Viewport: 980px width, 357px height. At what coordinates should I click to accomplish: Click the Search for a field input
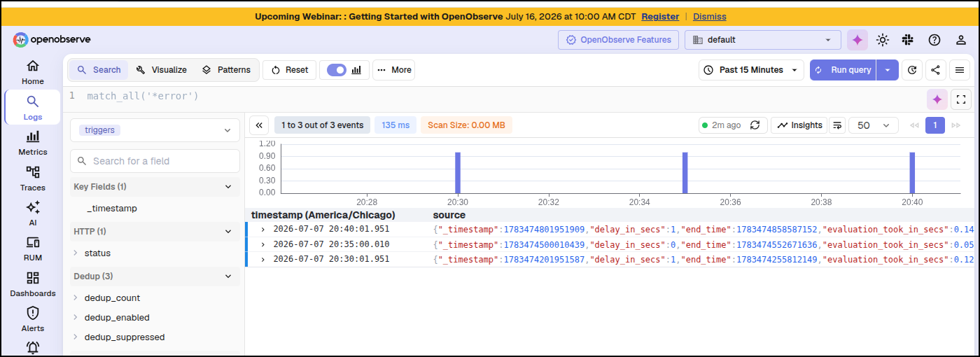155,161
